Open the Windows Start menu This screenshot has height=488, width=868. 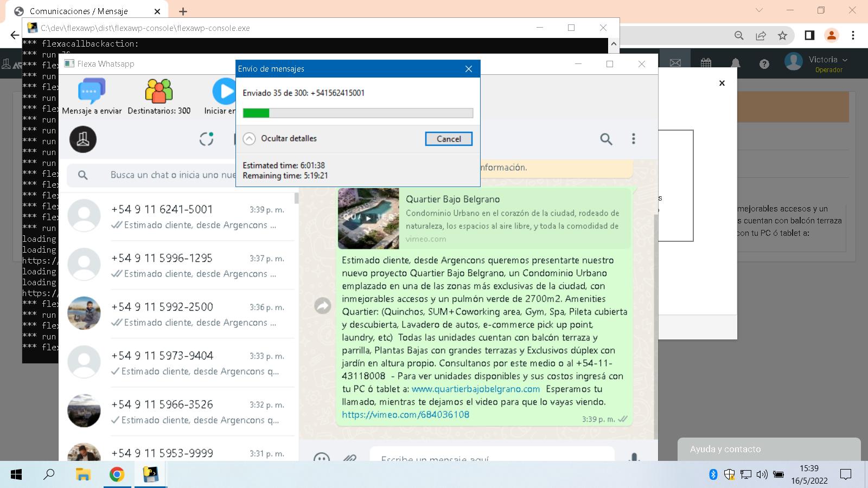pyautogui.click(x=16, y=474)
